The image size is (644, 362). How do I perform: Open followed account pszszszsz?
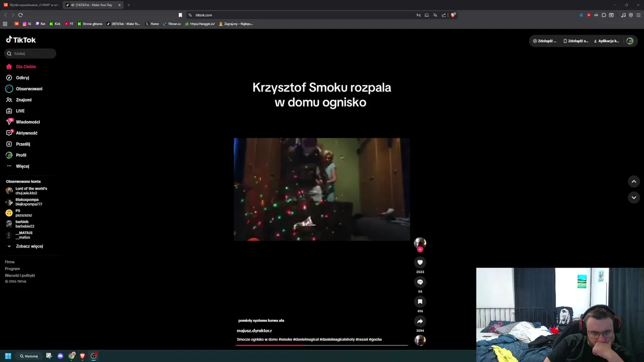click(x=19, y=213)
